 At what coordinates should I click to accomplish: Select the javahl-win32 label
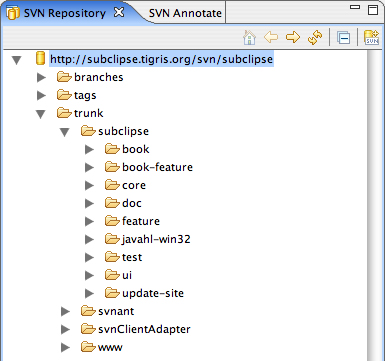[156, 239]
